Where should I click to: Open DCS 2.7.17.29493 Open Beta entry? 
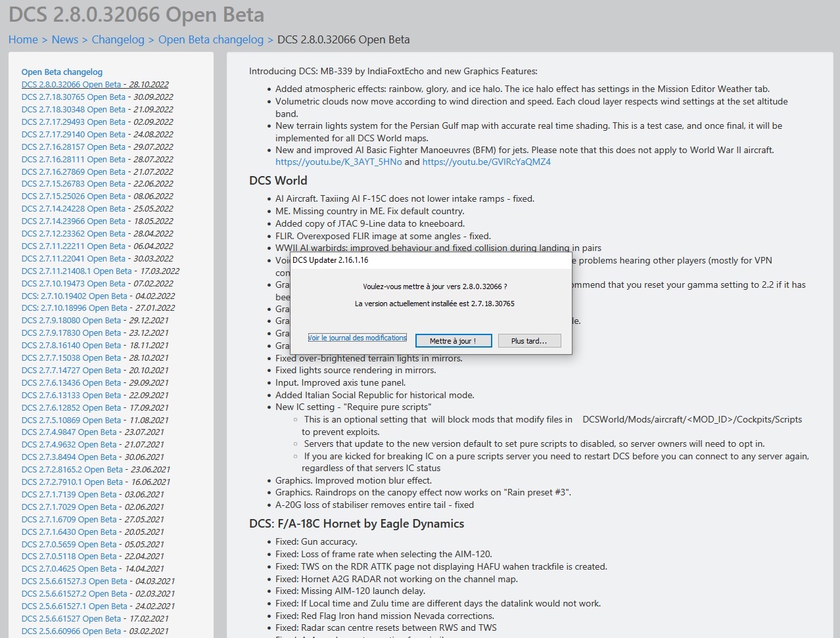73,122
